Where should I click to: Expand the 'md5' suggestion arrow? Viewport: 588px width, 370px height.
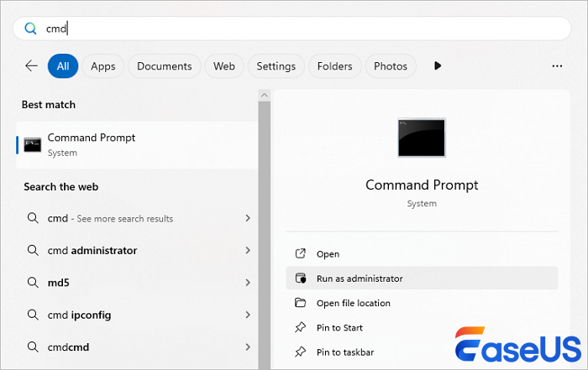pos(248,283)
